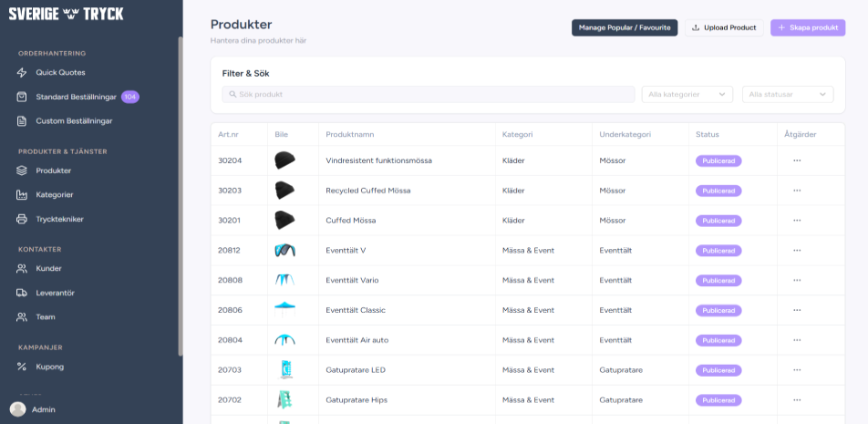Click Standard Beställningar bag icon
Screen dimensions: 868x424
[22, 97]
